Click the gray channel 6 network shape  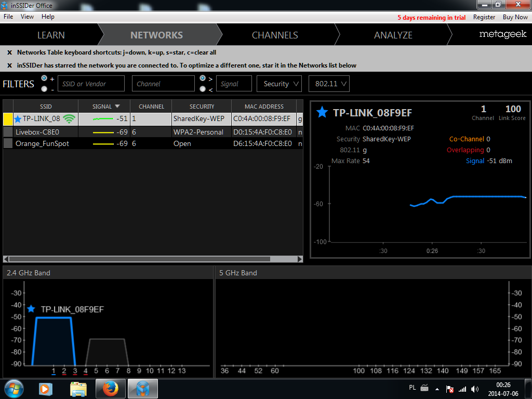tap(107, 352)
